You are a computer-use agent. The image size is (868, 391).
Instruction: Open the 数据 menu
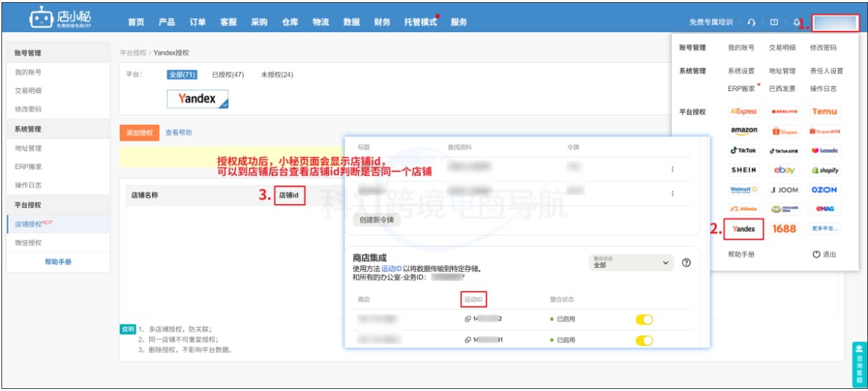click(x=351, y=22)
